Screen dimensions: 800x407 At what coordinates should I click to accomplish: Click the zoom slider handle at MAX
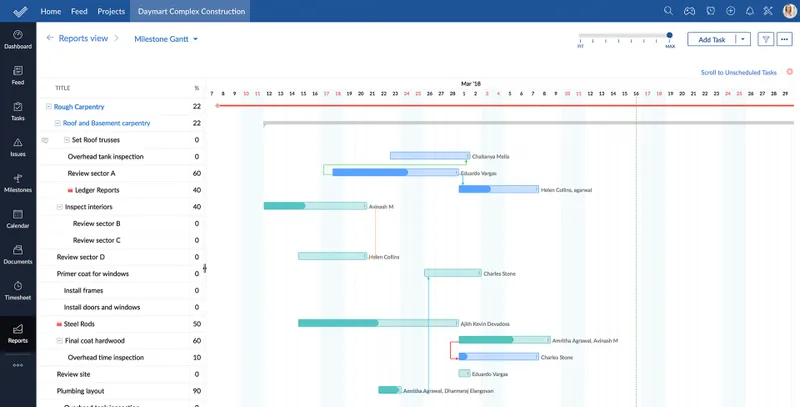(x=669, y=35)
